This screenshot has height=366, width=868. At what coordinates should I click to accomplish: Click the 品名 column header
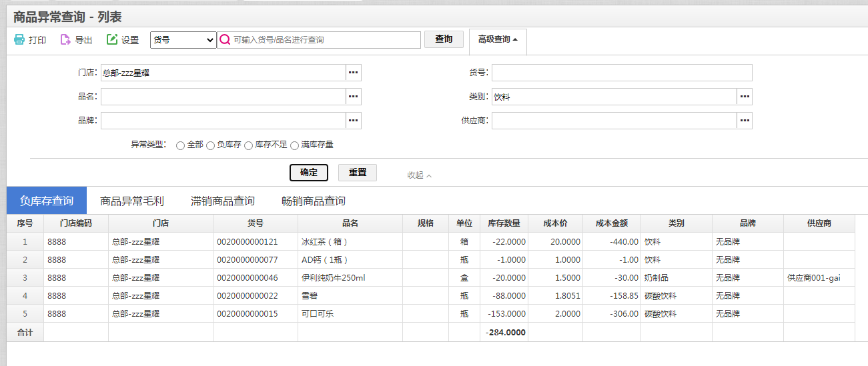(x=350, y=223)
